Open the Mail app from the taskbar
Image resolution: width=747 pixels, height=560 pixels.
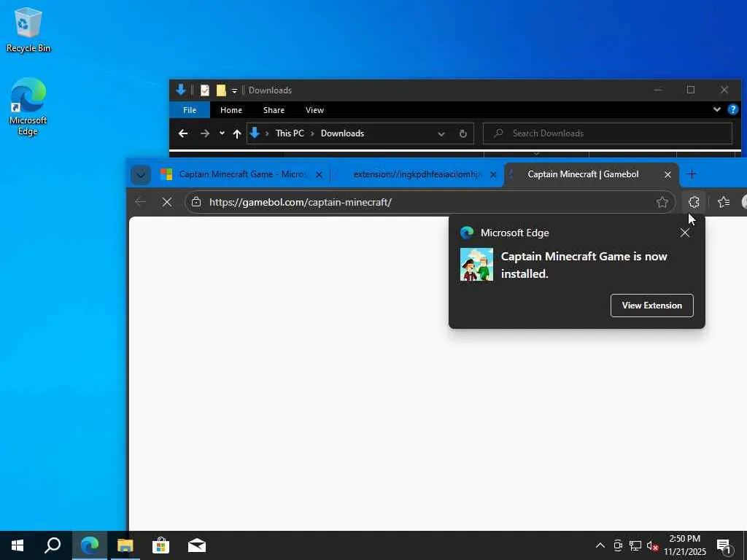(196, 545)
